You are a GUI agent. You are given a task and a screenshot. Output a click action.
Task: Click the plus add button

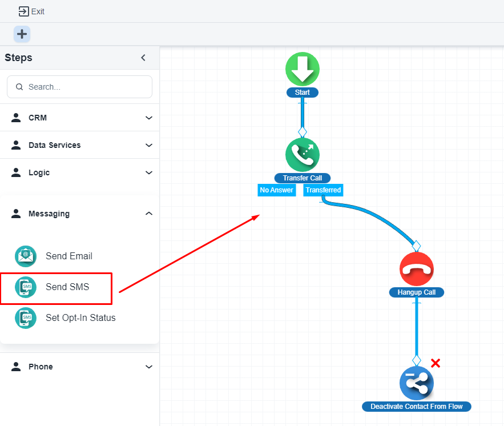tap(22, 34)
